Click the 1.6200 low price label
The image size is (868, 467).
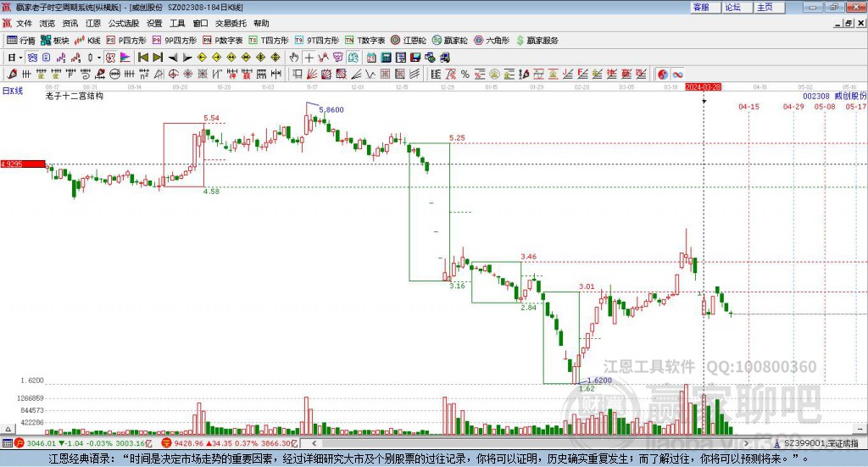click(599, 381)
